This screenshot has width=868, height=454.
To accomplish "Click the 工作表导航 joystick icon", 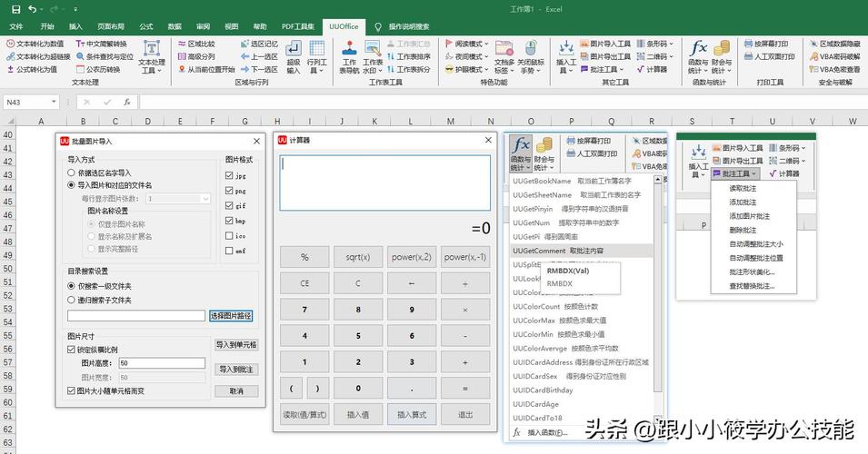I will pyautogui.click(x=349, y=49).
